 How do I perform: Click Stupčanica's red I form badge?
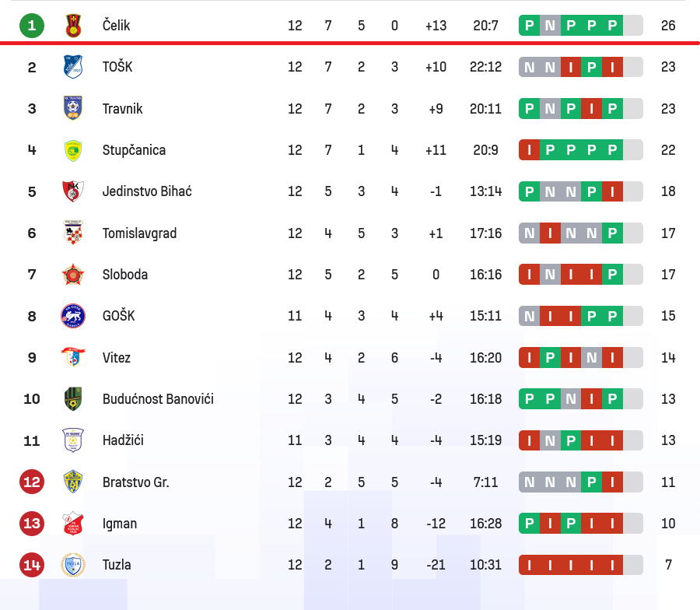pos(530,150)
